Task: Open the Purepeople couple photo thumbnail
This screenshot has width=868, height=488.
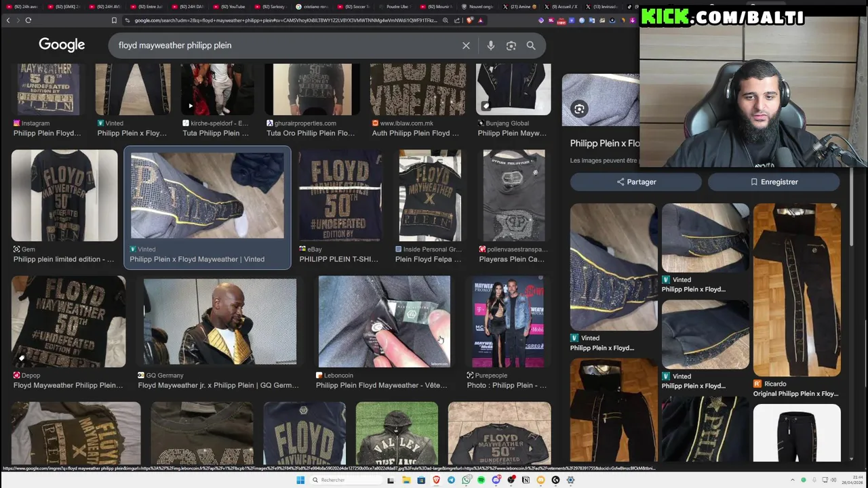Action: coord(508,321)
